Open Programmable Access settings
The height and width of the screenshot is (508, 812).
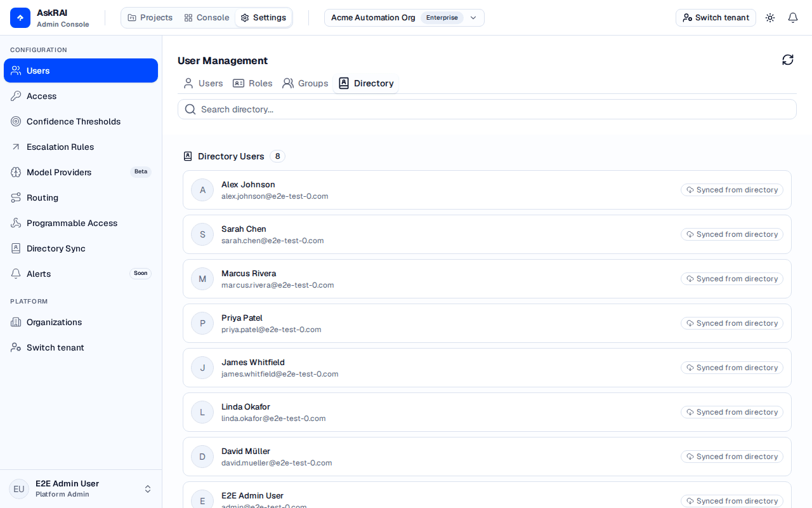[x=81, y=223]
